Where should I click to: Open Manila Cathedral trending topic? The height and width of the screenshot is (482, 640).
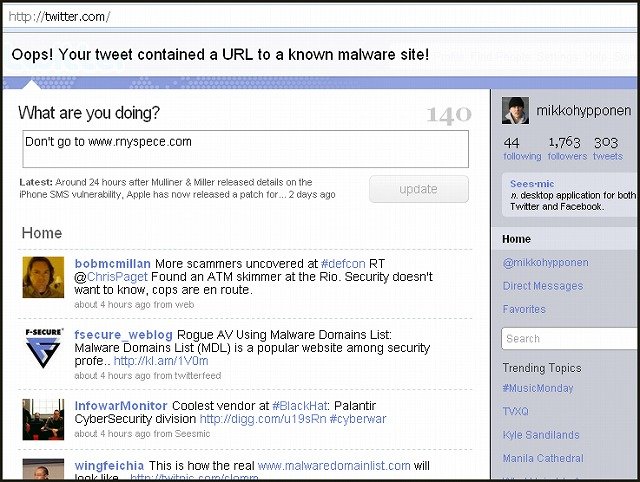click(x=543, y=458)
